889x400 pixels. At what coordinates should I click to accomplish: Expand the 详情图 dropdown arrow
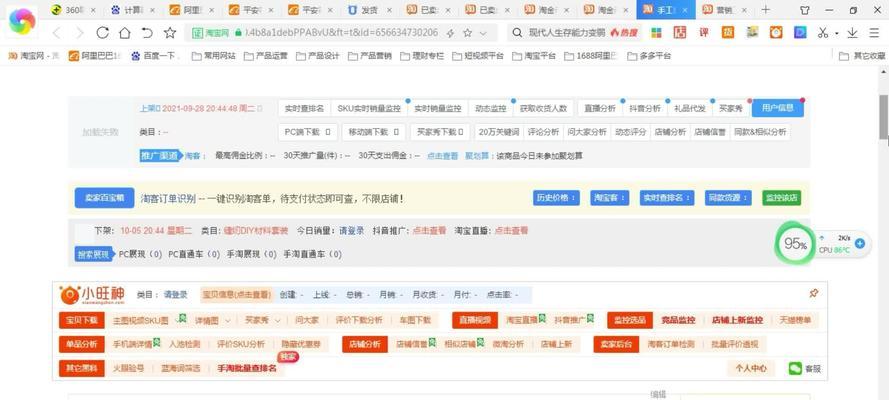pyautogui.click(x=228, y=320)
